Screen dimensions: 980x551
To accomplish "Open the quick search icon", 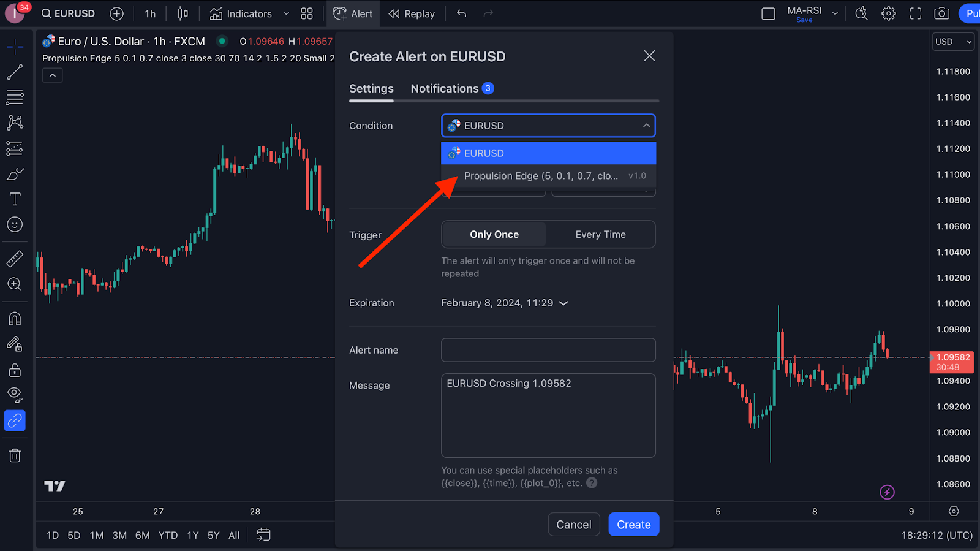I will (862, 13).
